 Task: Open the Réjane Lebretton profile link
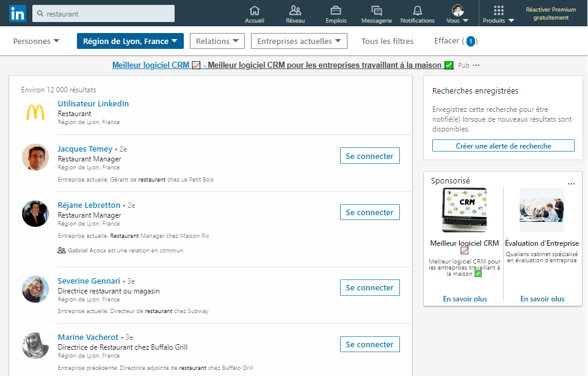(89, 205)
